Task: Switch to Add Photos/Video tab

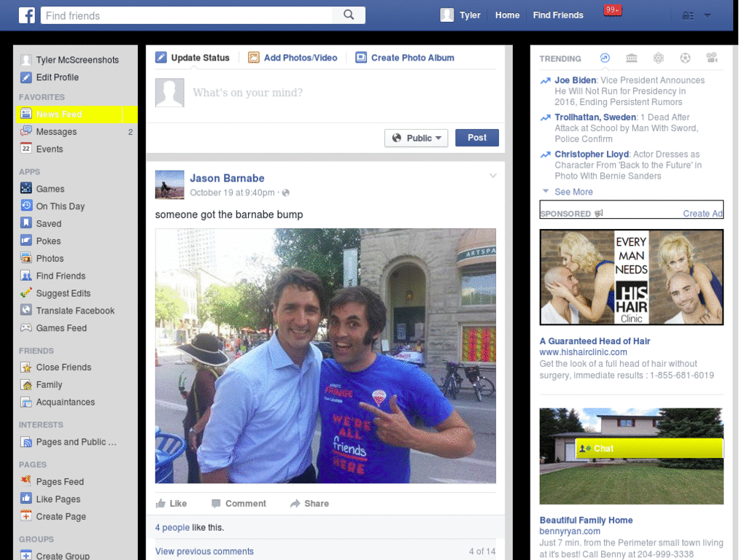Action: [x=293, y=58]
